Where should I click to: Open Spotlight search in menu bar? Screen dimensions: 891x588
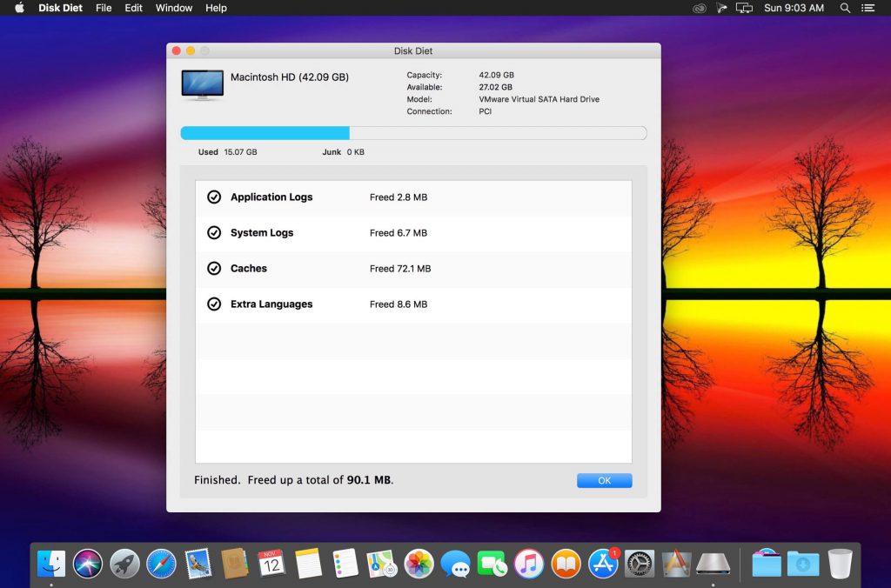click(x=845, y=8)
